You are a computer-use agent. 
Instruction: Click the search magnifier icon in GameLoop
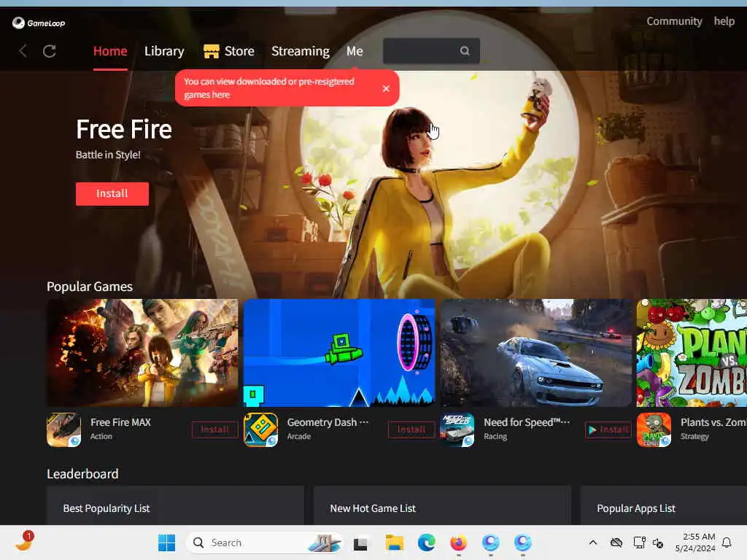(x=465, y=50)
